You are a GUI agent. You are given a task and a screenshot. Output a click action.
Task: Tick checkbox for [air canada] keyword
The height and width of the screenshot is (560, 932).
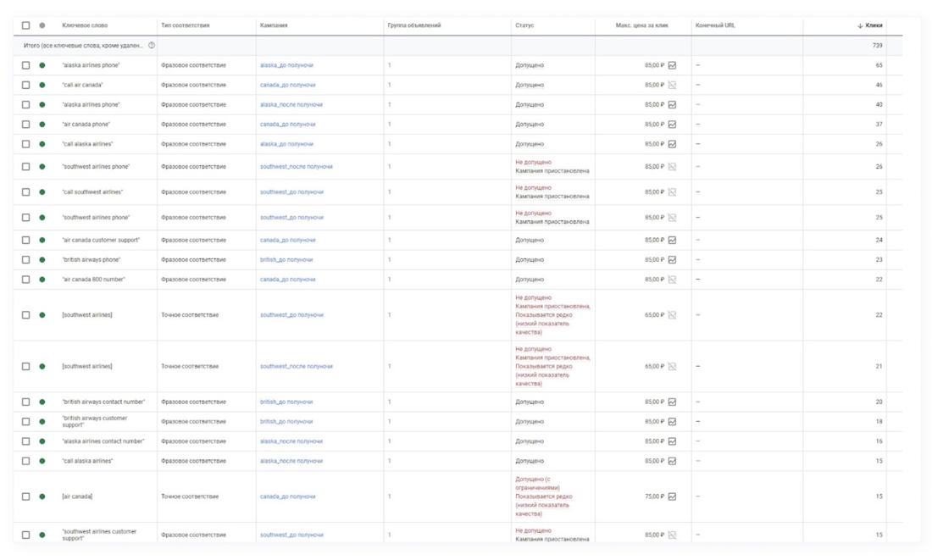25,496
